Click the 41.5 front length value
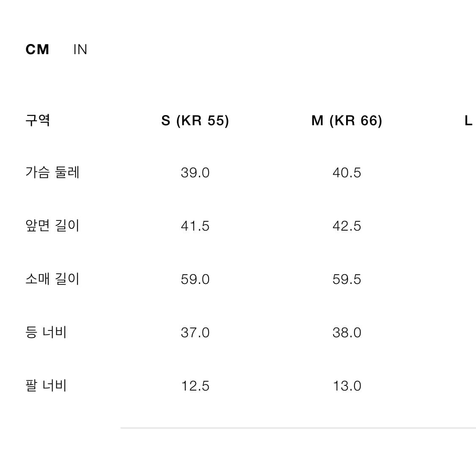 [195, 226]
